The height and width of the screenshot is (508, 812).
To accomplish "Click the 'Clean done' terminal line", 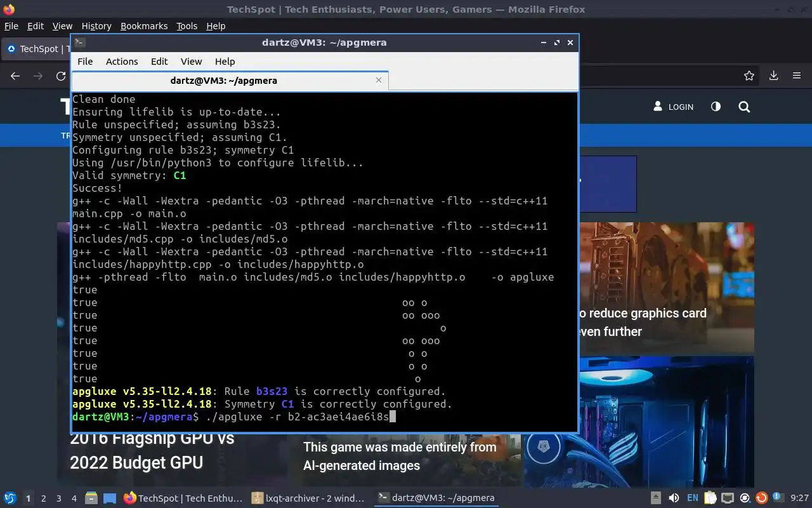I will [103, 100].
